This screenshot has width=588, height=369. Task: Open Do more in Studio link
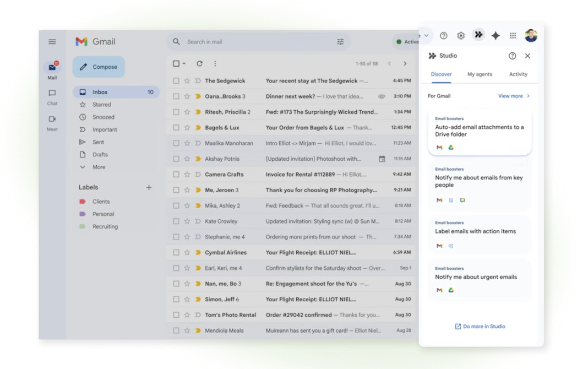click(480, 327)
